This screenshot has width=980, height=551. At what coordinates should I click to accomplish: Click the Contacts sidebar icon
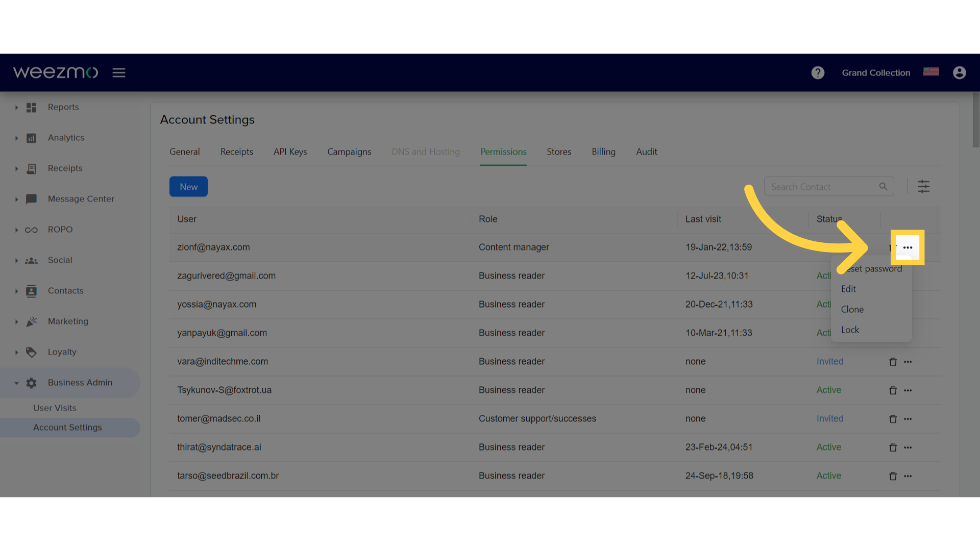coord(30,290)
